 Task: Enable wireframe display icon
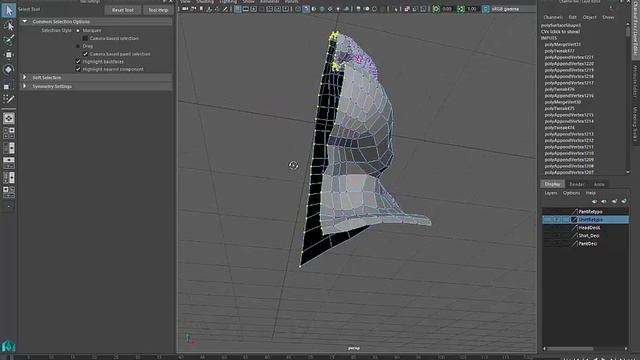click(x=298, y=9)
